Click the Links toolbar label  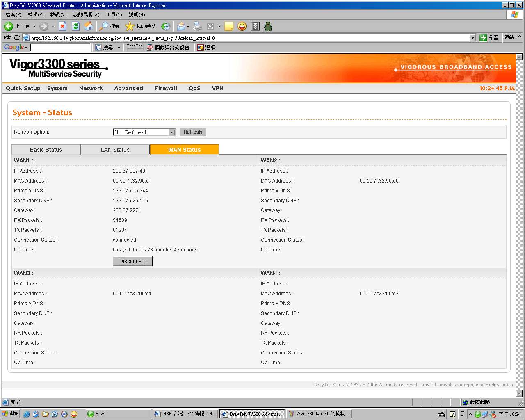point(509,37)
